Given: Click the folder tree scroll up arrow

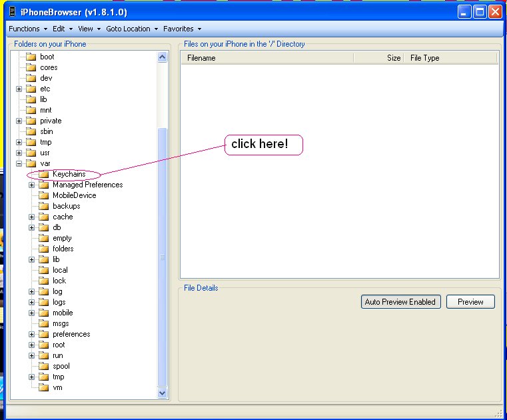Looking at the screenshot, I should [x=163, y=57].
